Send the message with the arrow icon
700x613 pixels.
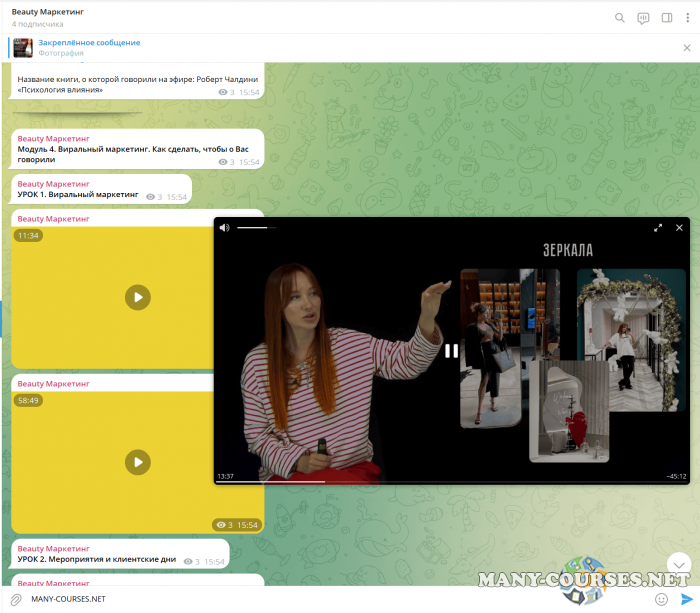(x=686, y=599)
